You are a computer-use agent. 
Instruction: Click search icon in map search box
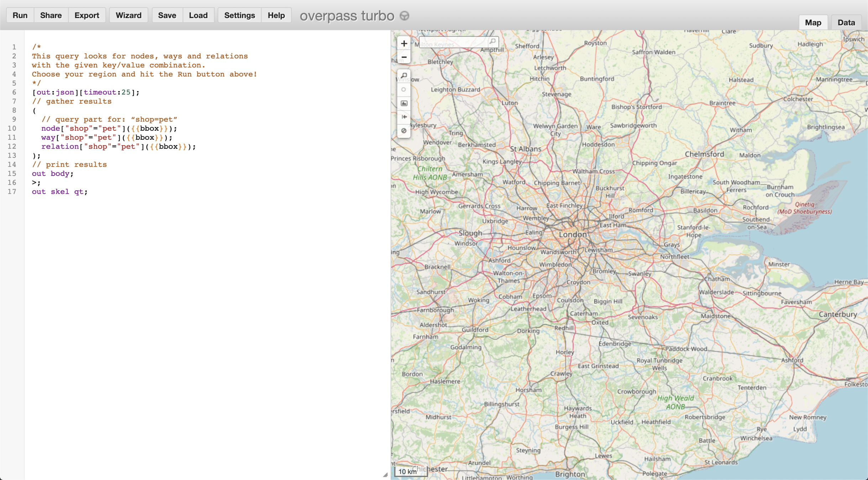pyautogui.click(x=493, y=42)
